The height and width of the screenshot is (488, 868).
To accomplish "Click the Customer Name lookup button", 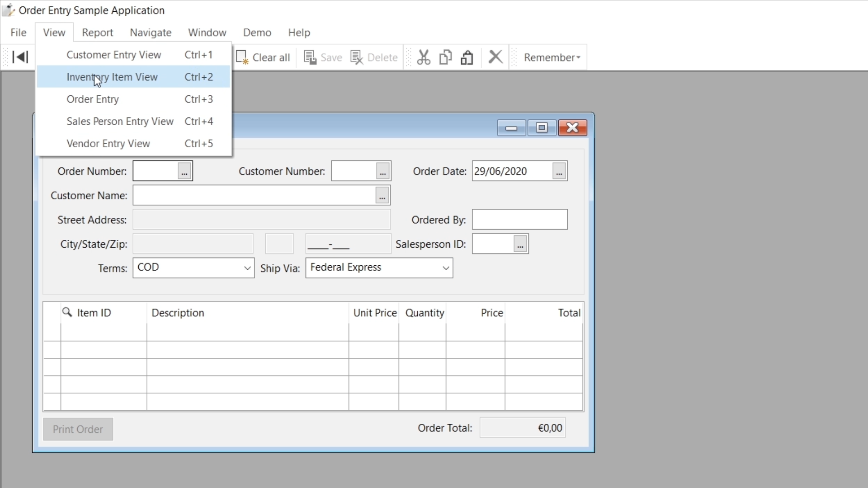I will tap(382, 196).
